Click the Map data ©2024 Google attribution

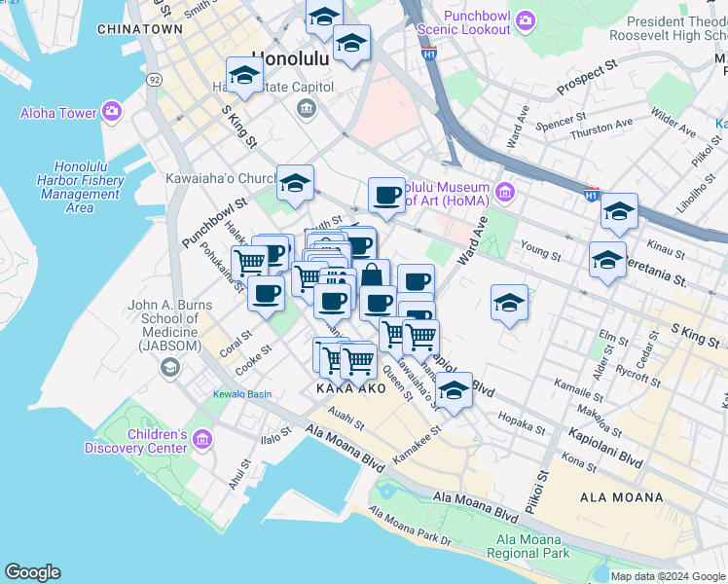669,577
